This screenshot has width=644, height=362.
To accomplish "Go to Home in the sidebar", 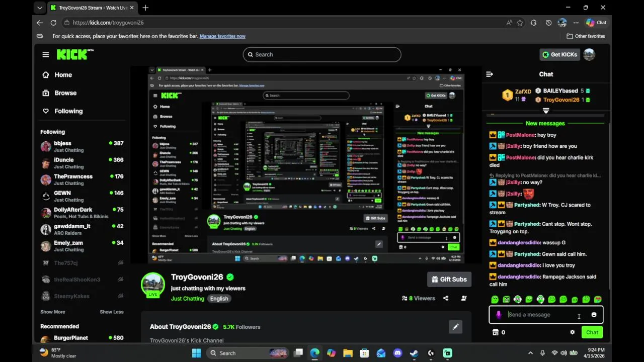I will pos(63,75).
